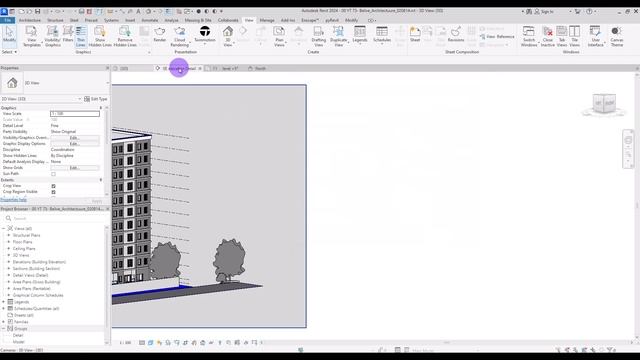Toggle Canvas Theme
Image resolution: width=640 pixels, height=360 pixels.
point(617,36)
